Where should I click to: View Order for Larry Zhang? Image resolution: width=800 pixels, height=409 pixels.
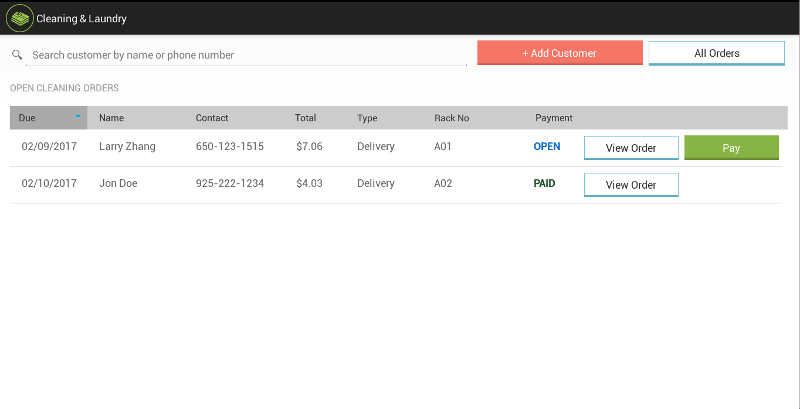click(x=631, y=148)
